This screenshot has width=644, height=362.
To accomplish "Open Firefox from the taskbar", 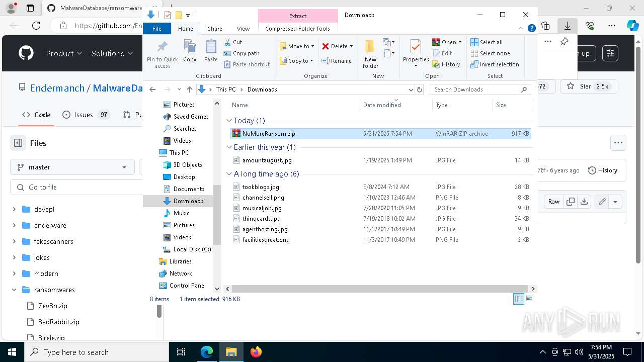I will (x=256, y=352).
